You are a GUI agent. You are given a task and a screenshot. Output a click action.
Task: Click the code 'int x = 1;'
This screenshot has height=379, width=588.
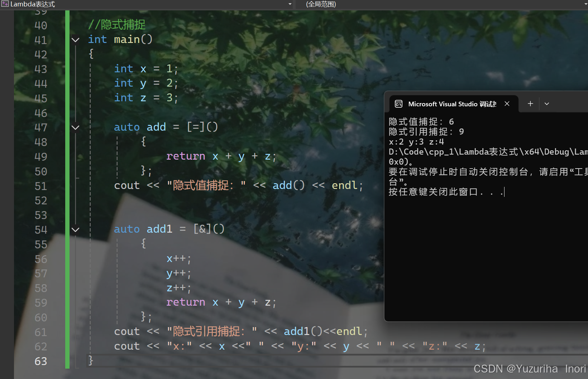click(x=146, y=69)
